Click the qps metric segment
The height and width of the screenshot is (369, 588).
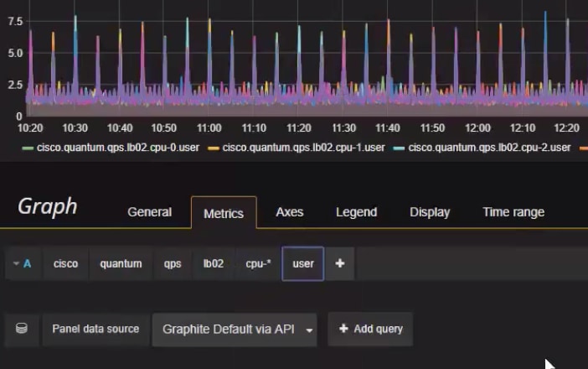(173, 263)
